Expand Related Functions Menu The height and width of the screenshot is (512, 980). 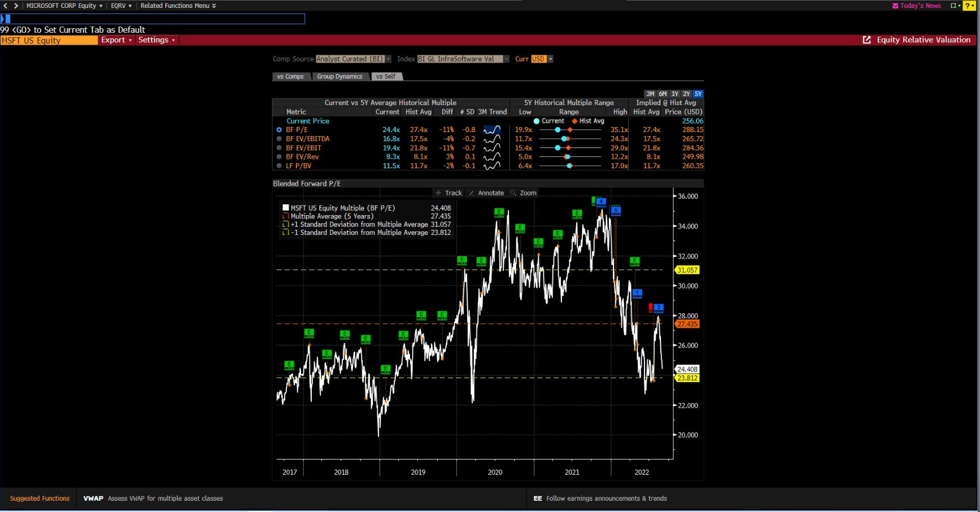[178, 6]
